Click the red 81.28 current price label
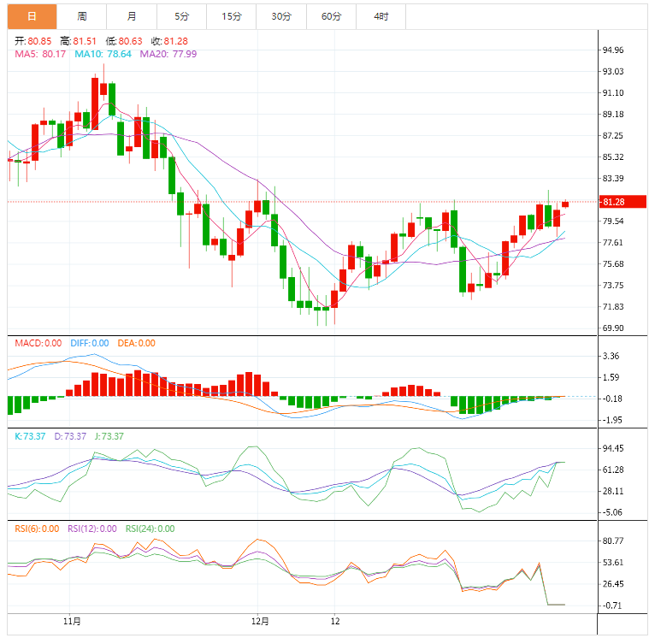 [623, 202]
